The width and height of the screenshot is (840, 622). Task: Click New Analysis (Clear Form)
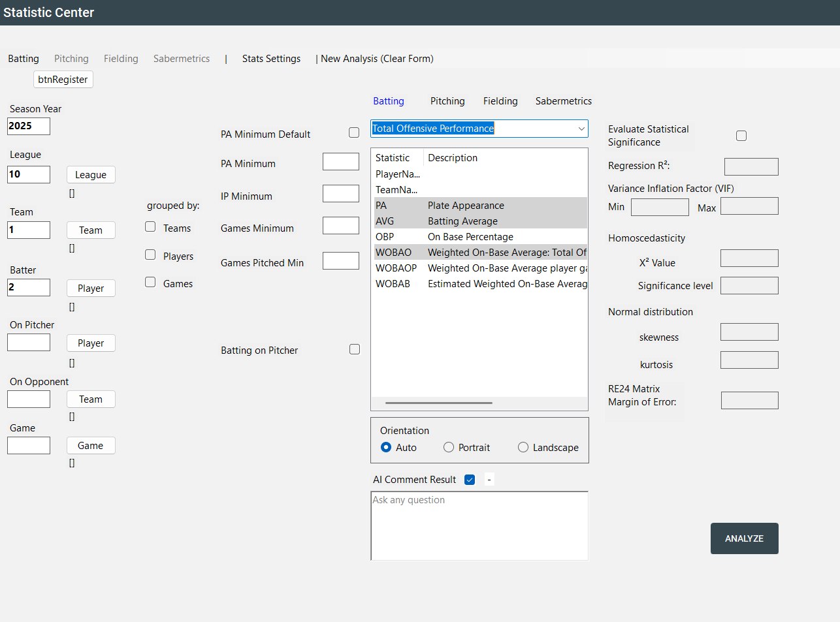377,59
